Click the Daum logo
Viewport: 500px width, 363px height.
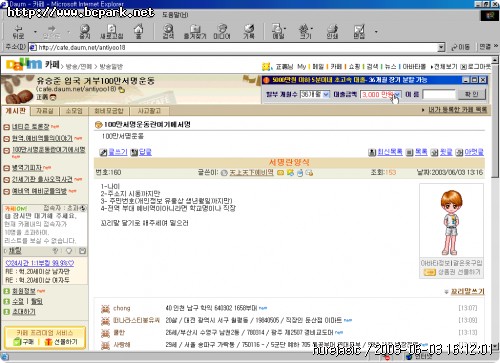[24, 64]
